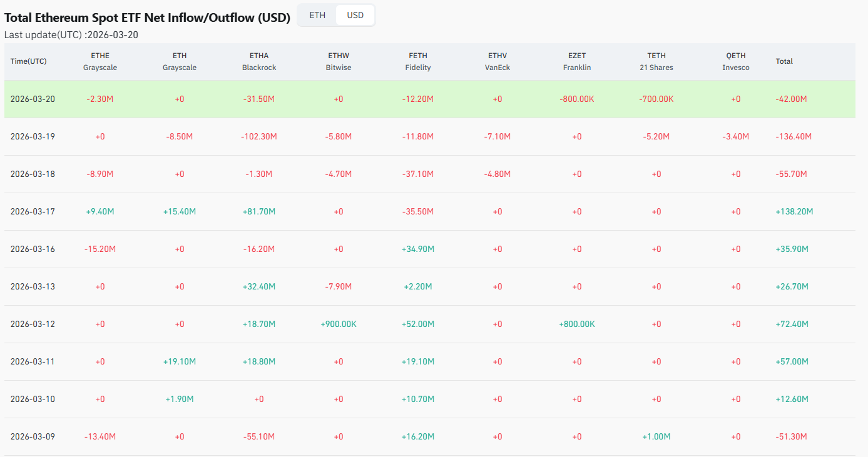Viewport: 868px width, 457px height.
Task: Switch the unit toggle to ETH
Action: (x=317, y=15)
